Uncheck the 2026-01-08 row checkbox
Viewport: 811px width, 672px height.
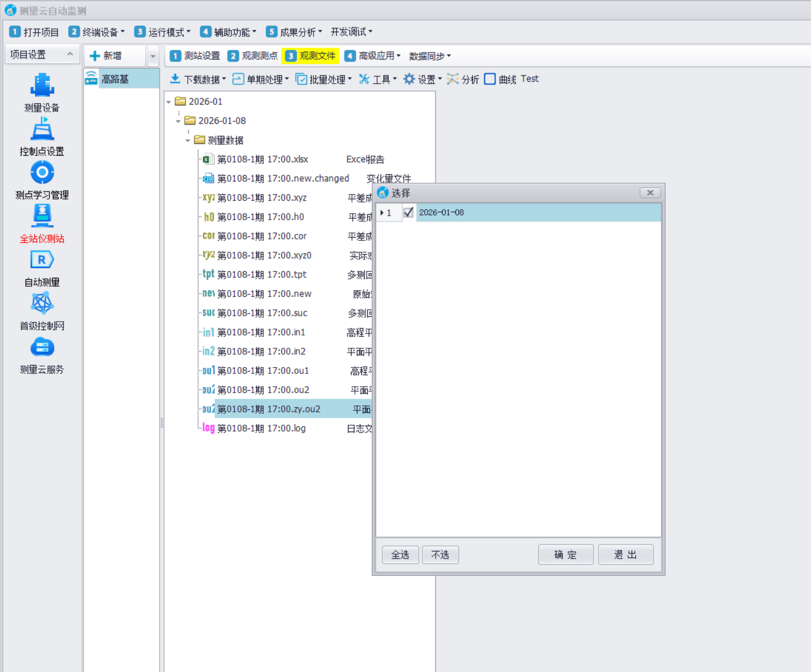408,212
